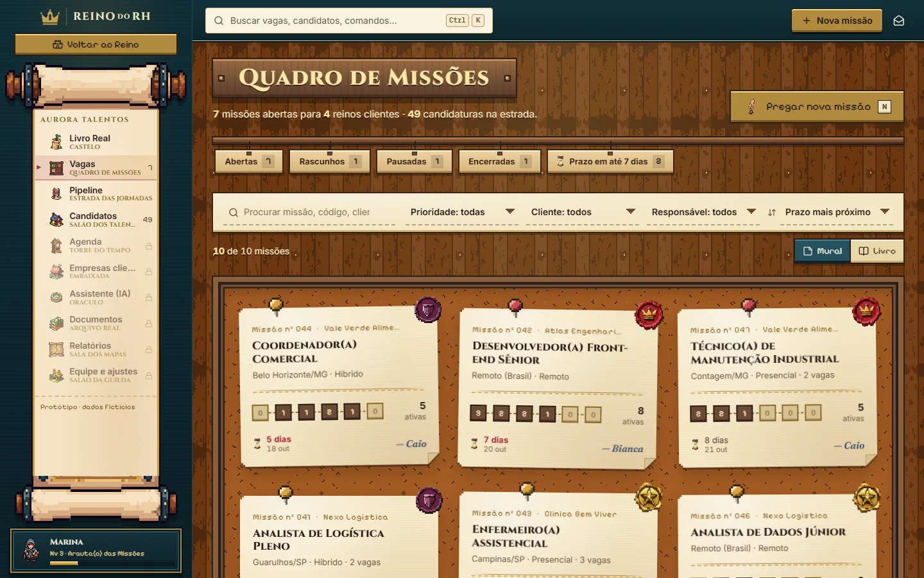
Task: Click the gold star seal on Enfermeiro(a) Assistencial card
Action: (x=649, y=497)
